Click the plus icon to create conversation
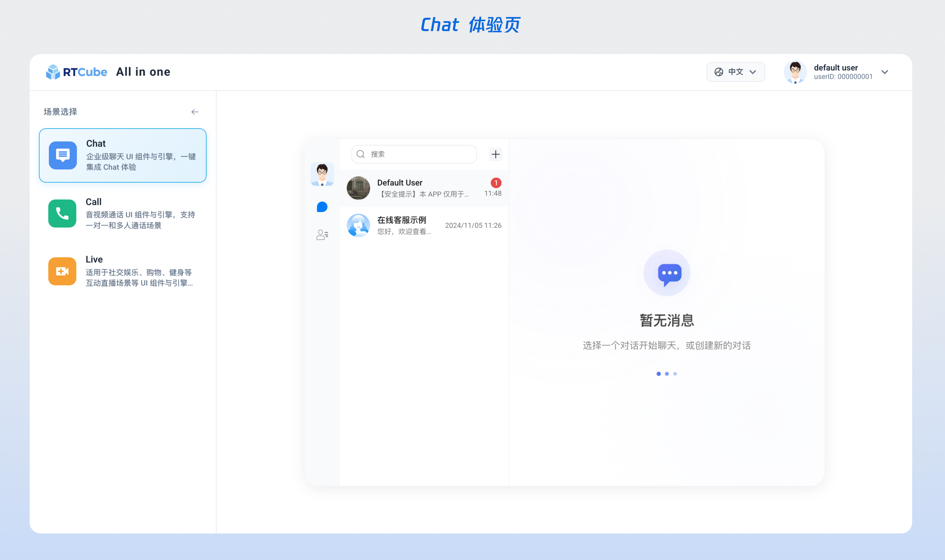Image resolution: width=945 pixels, height=560 pixels. click(x=495, y=154)
